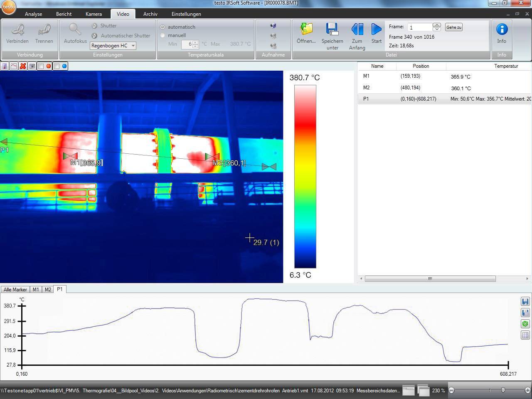This screenshot has height=399, width=532.
Task: Enable Automatischer Shutter
Action: click(x=95, y=36)
